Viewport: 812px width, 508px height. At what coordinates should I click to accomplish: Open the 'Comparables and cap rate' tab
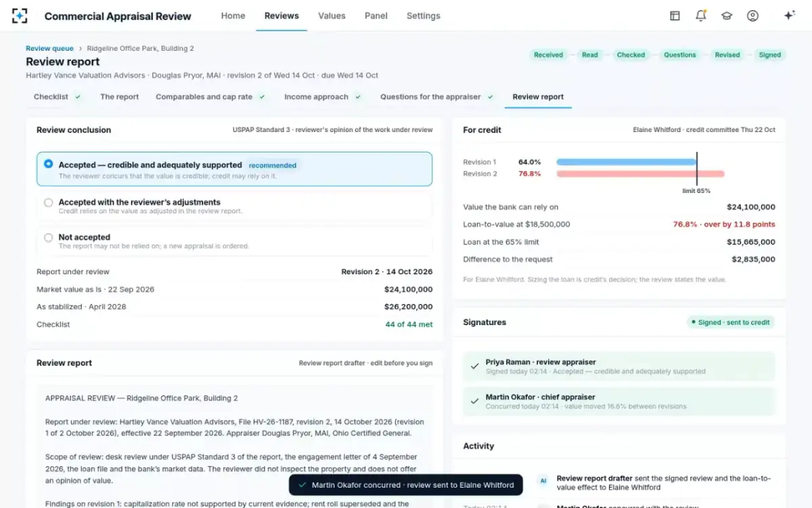pos(210,97)
